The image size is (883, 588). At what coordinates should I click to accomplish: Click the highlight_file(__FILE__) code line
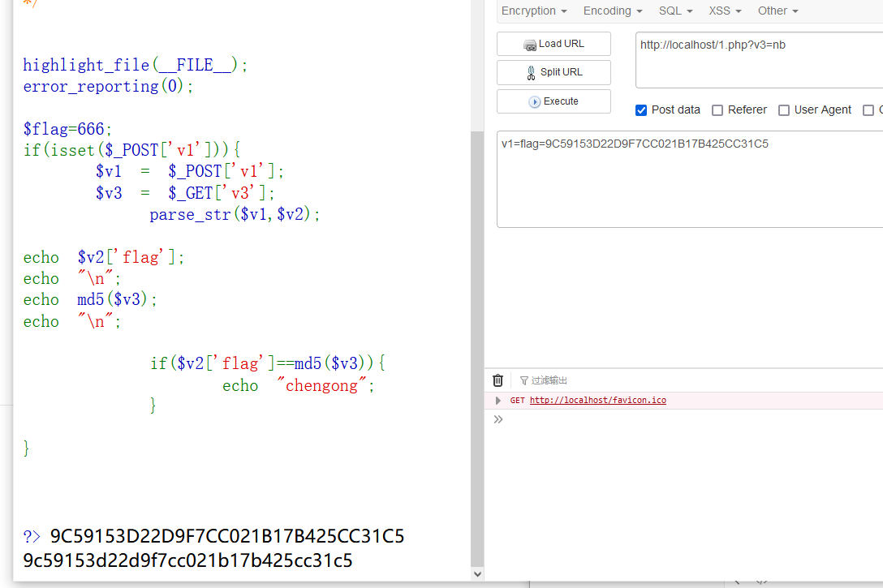[x=136, y=65]
